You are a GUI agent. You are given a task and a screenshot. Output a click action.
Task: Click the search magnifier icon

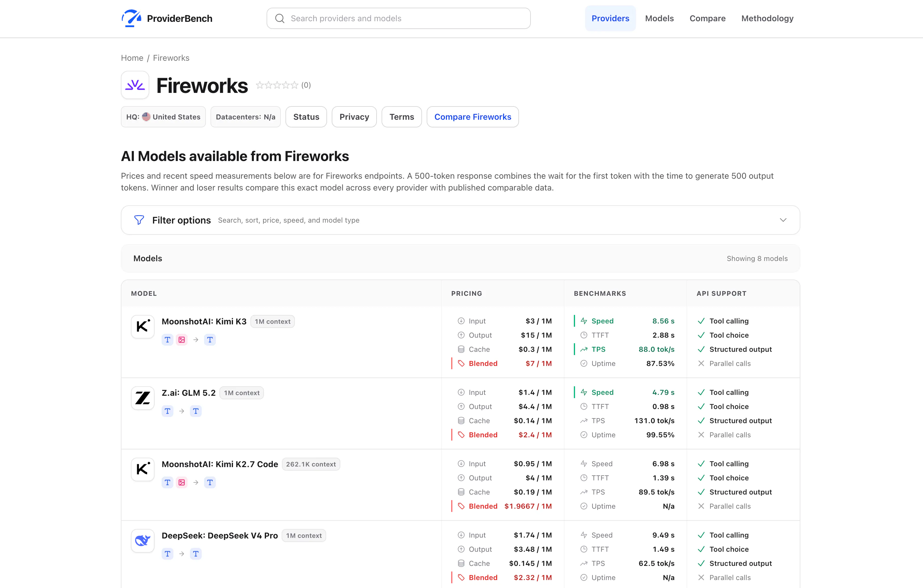pos(280,18)
